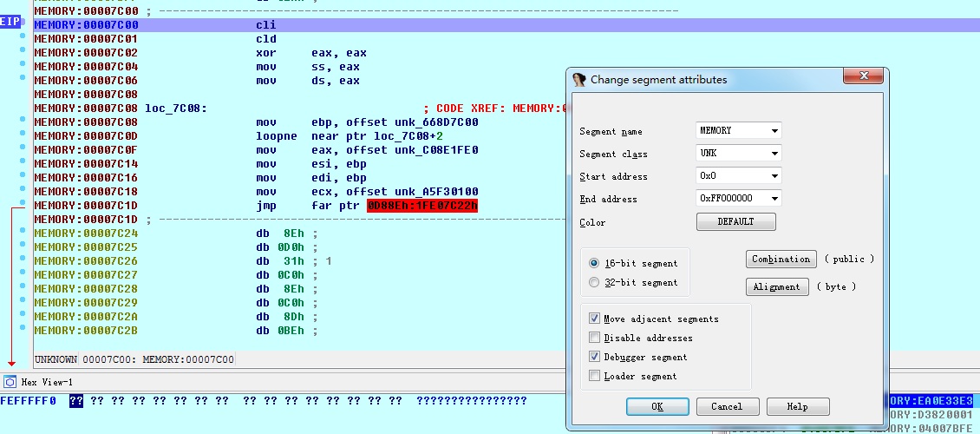Click Cancel in segment dialog
The height and width of the screenshot is (434, 980).
[x=728, y=406]
